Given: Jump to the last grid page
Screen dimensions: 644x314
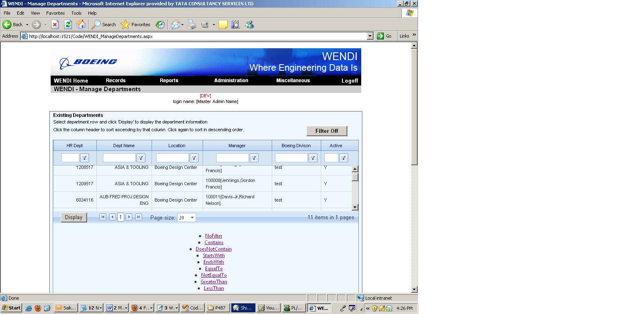Looking at the screenshot, I should [139, 217].
